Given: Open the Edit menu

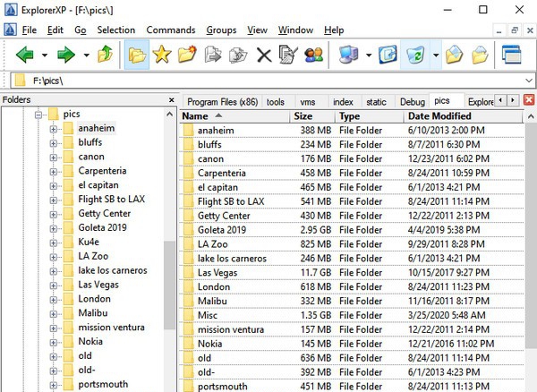Looking at the screenshot, I should [x=55, y=30].
